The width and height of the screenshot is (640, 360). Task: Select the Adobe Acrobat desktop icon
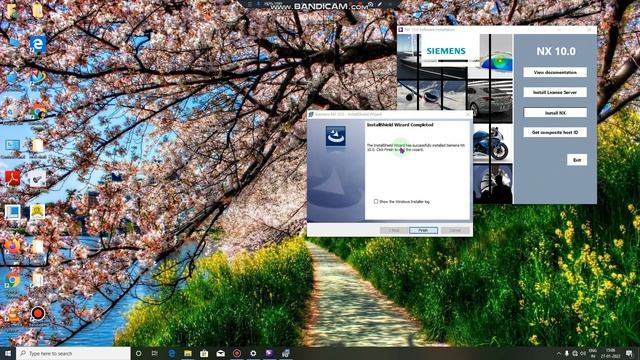point(13,178)
